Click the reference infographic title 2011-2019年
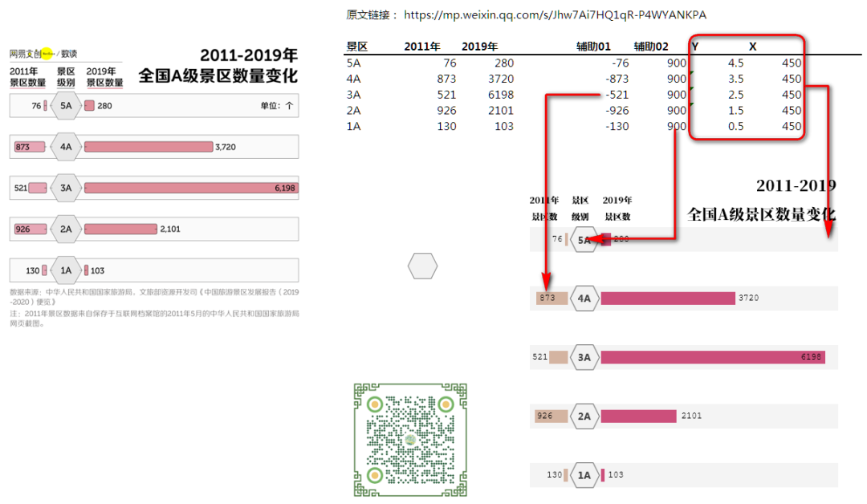 coord(249,55)
